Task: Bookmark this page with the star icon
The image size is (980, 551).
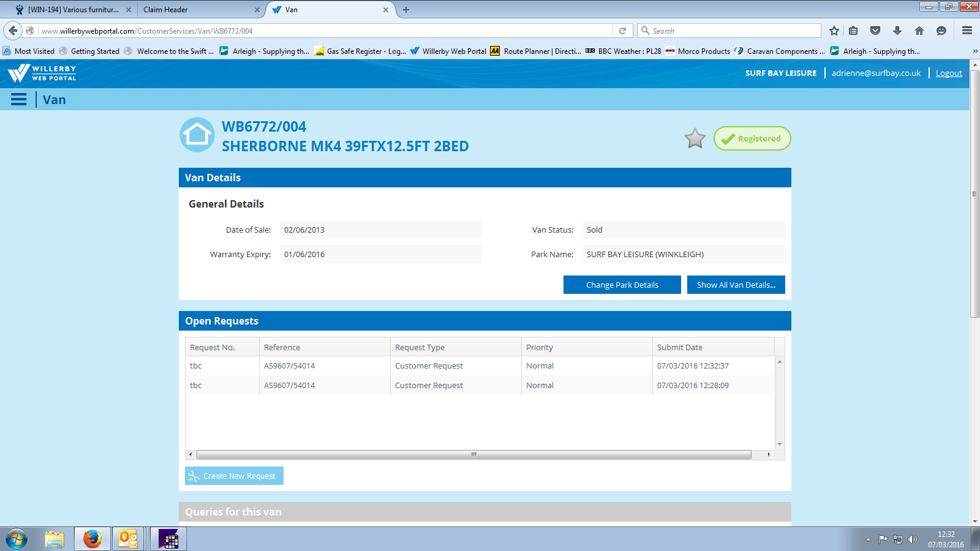Action: [x=834, y=31]
